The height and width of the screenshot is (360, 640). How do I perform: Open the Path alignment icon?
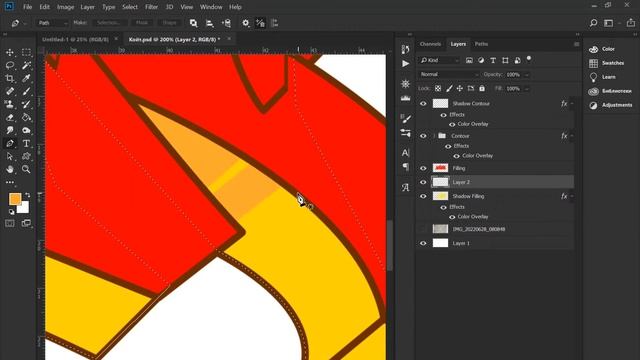point(209,23)
